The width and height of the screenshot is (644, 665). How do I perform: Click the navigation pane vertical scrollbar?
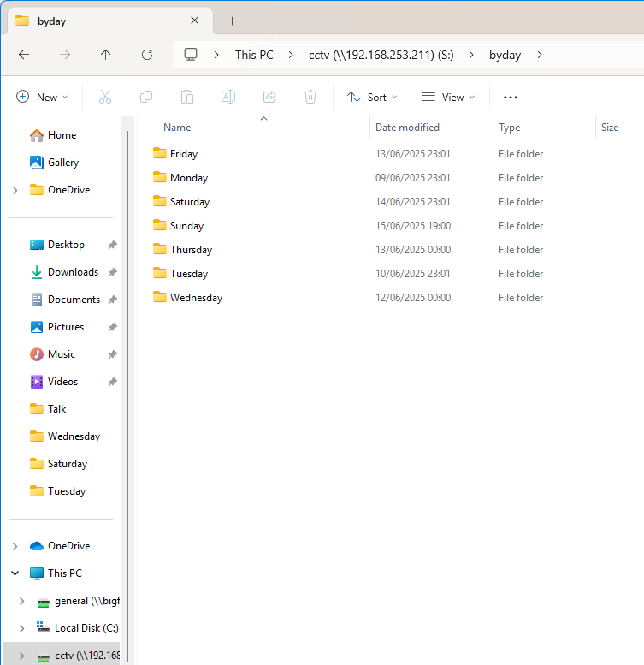click(x=127, y=395)
